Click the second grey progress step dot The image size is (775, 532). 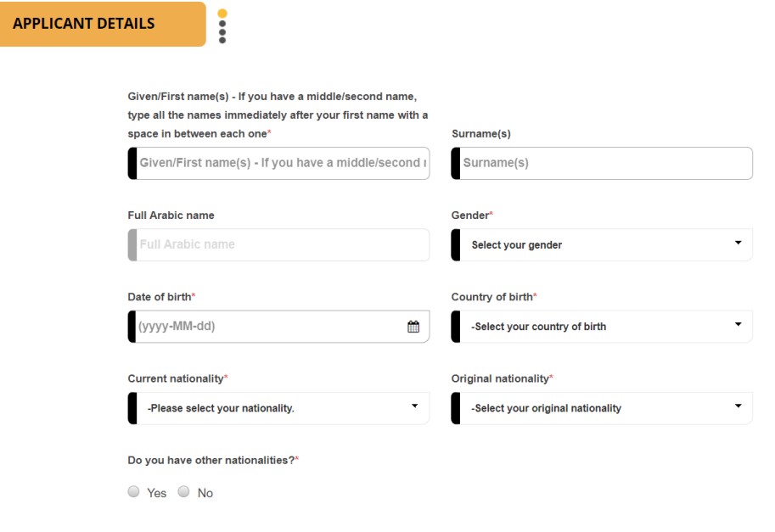pos(222,32)
